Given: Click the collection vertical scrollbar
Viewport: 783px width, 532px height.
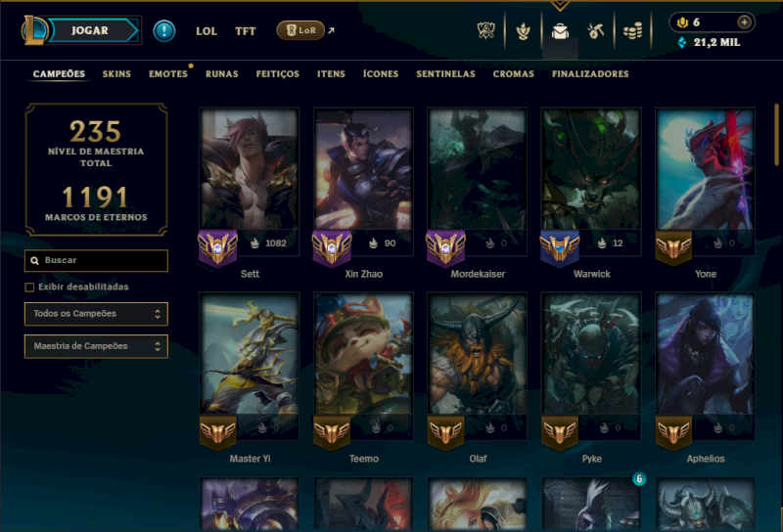Looking at the screenshot, I should tap(776, 135).
